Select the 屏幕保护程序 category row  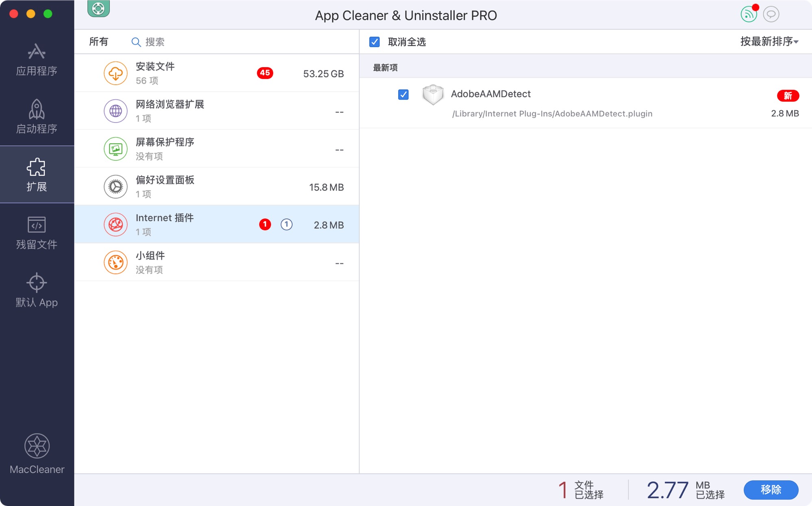pyautogui.click(x=217, y=149)
